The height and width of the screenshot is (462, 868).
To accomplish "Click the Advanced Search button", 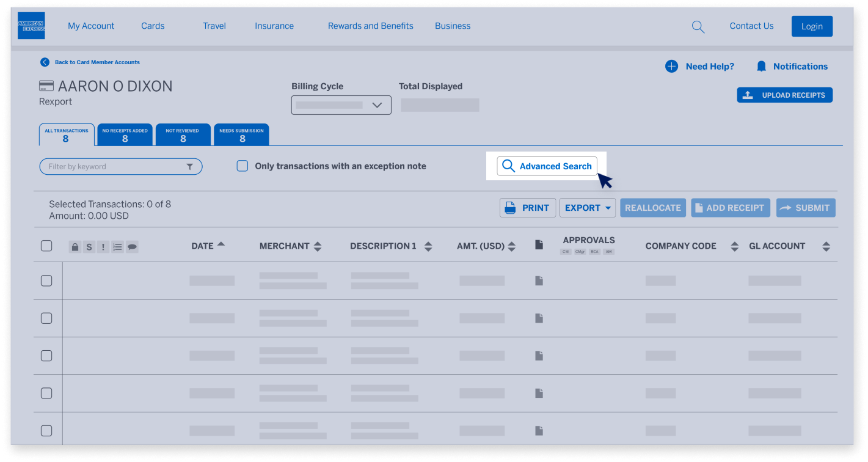I will (x=548, y=166).
